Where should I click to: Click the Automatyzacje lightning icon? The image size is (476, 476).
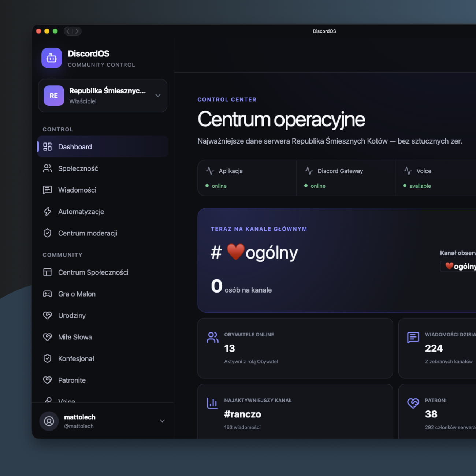pyautogui.click(x=47, y=212)
